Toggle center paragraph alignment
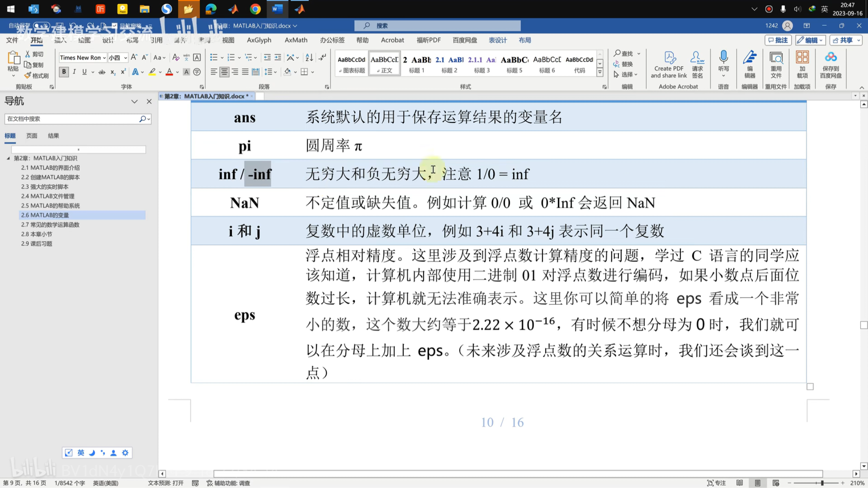868x488 pixels. pyautogui.click(x=224, y=72)
